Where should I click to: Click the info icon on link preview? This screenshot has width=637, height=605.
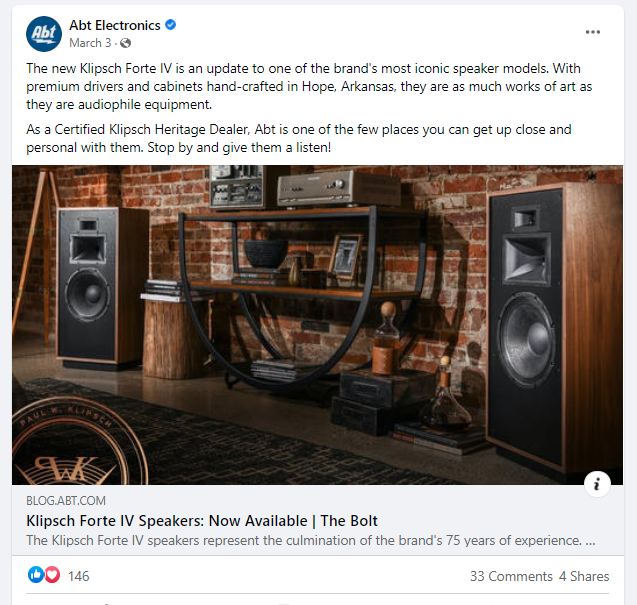coord(597,484)
